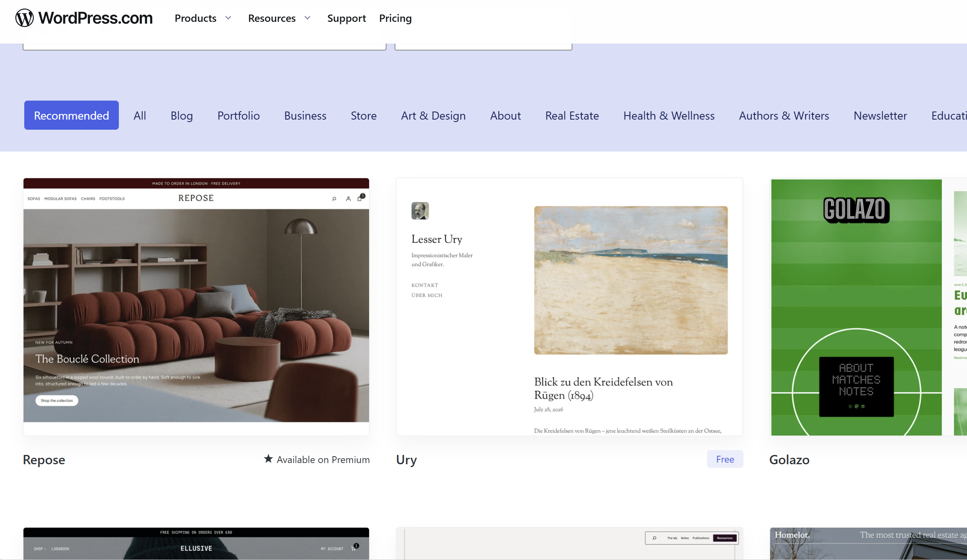Open the Homelot theme thumbnail
This screenshot has width=967, height=560.
(868, 543)
